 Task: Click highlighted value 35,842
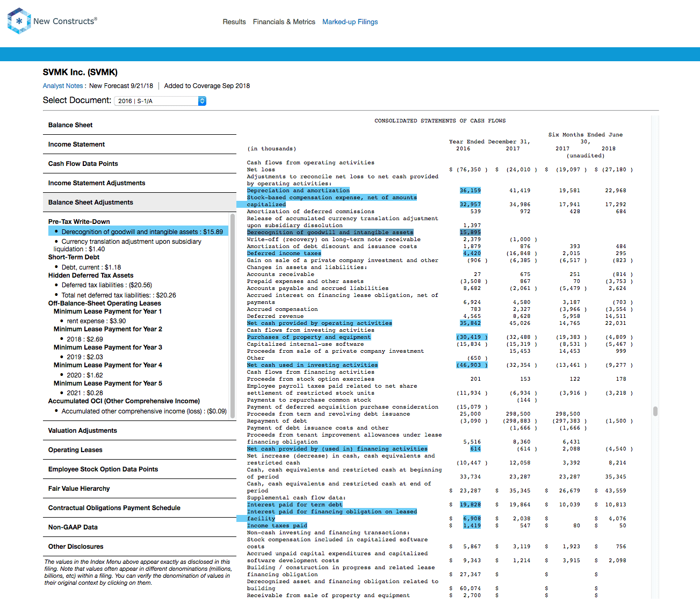(x=470, y=323)
